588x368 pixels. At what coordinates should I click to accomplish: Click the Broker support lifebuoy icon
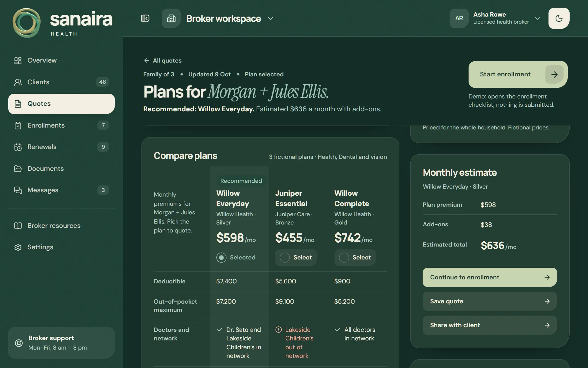point(19,343)
